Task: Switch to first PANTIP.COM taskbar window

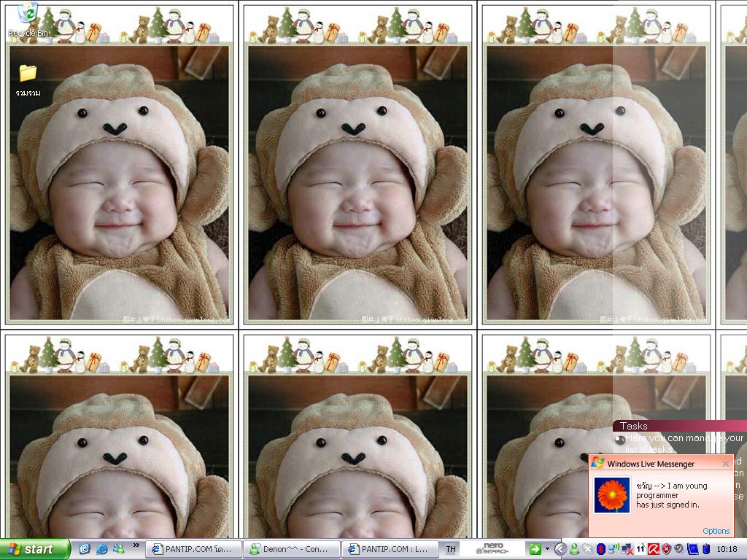Action: (193, 549)
